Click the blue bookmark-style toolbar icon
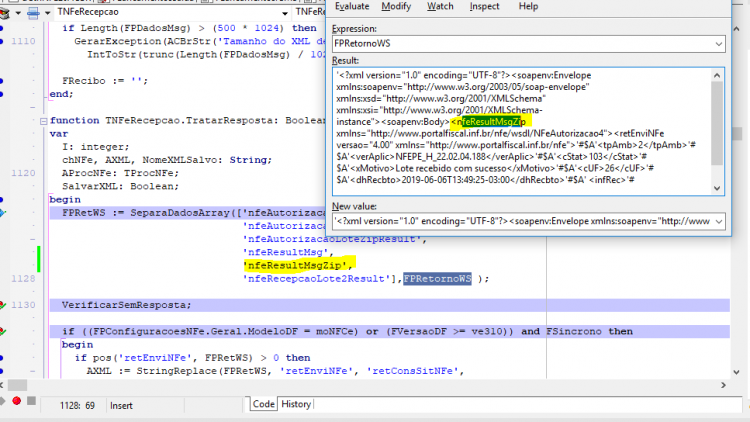 (33, 13)
